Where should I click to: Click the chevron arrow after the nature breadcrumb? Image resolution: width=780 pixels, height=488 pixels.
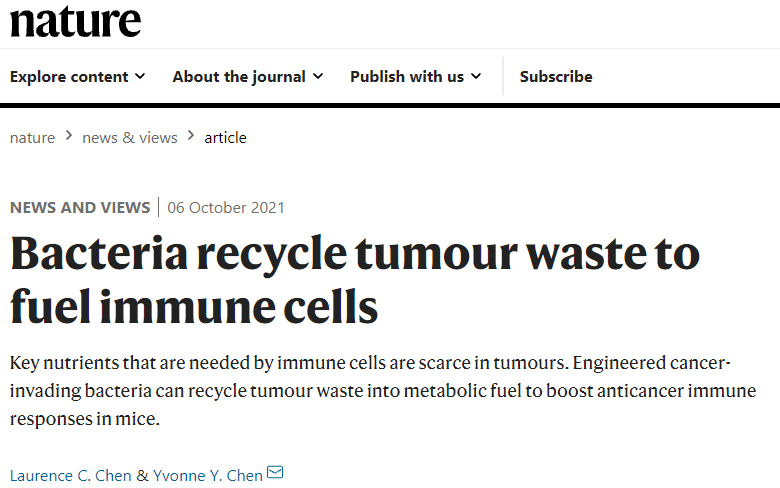[69, 135]
